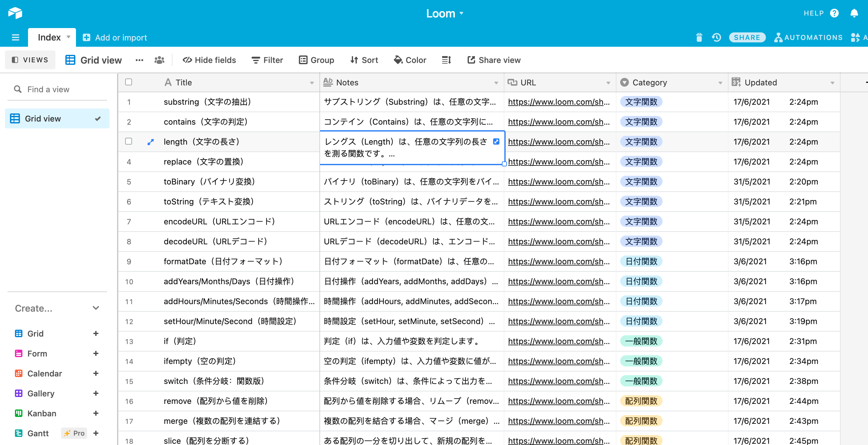
Task: Add a new Gallery view plus
Action: [x=96, y=393]
